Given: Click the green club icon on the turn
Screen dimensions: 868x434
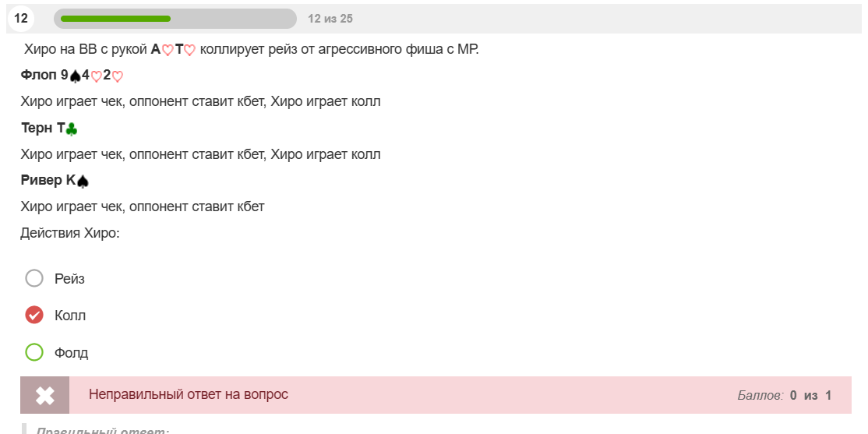Looking at the screenshot, I should tap(72, 129).
